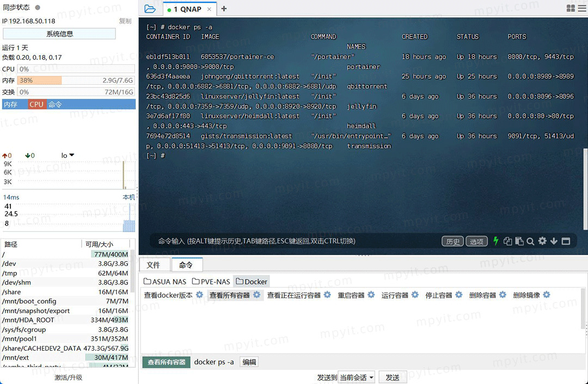Viewport: 588px width, 384px height.
Task: Open gear next to 停止容器
Action: click(458, 295)
